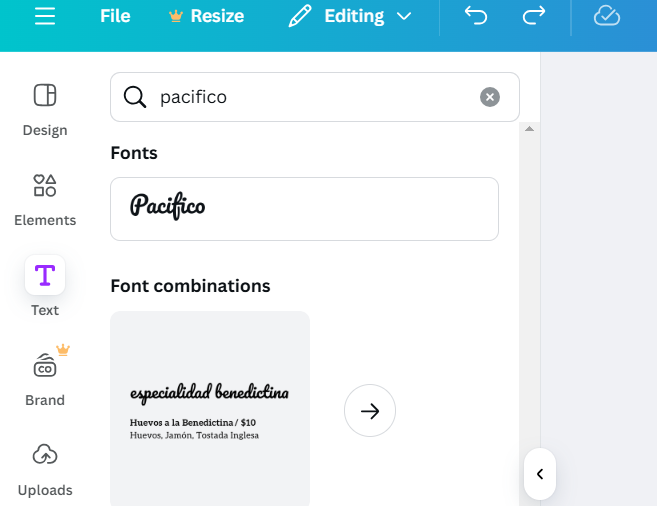Image resolution: width=657 pixels, height=506 pixels.
Task: Click the redo arrow icon
Action: click(x=534, y=16)
